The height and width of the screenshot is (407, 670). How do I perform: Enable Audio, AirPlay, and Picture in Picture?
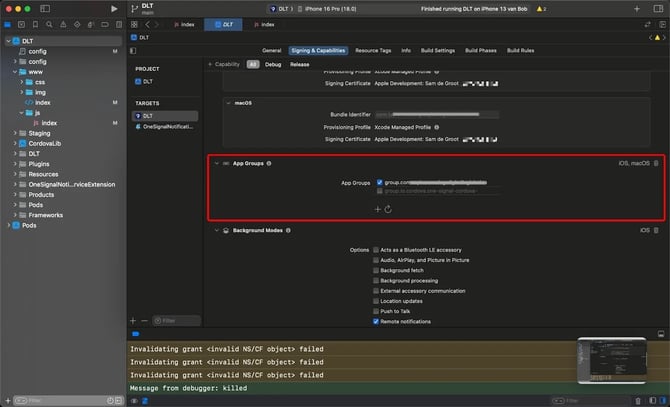(x=376, y=260)
